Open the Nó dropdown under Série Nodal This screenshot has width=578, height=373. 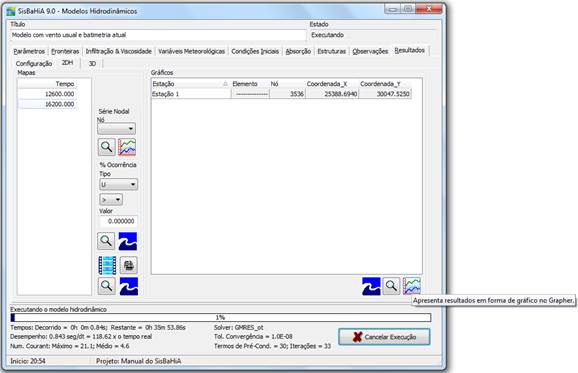[x=116, y=129]
